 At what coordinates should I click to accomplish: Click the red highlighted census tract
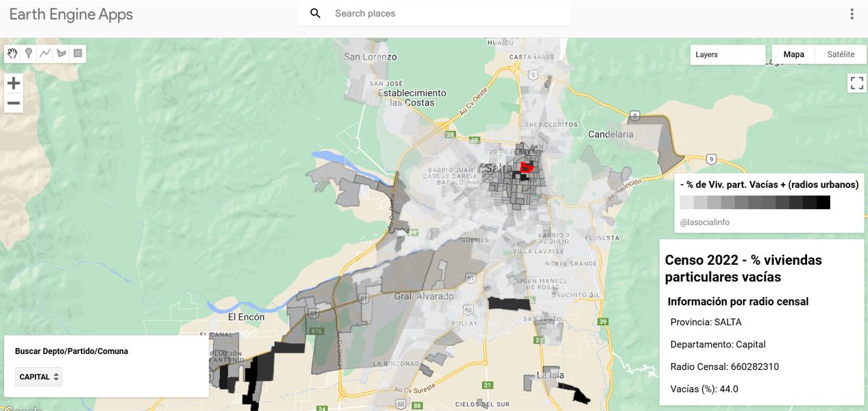(x=527, y=167)
